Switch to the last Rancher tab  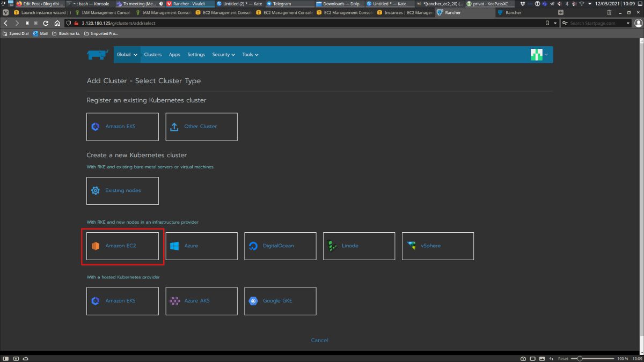(x=525, y=12)
